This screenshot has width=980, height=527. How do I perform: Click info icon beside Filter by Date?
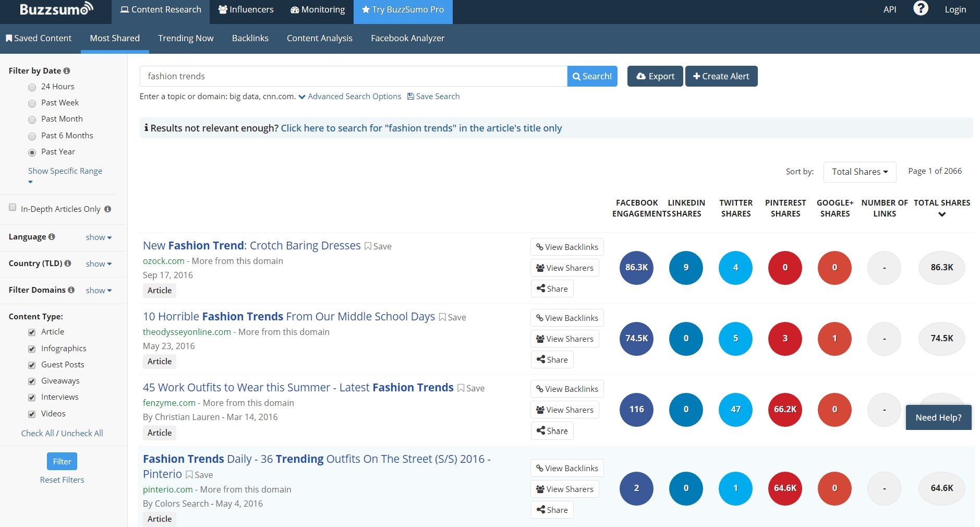click(67, 71)
